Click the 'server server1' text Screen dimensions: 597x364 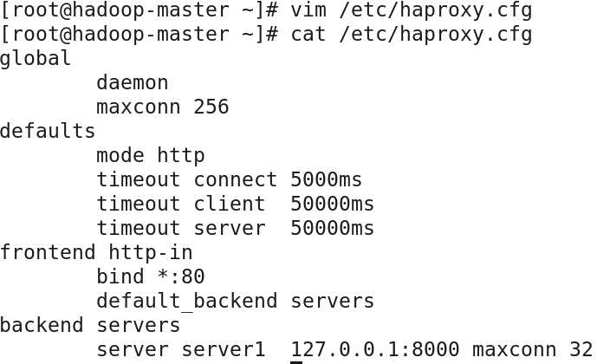tap(180, 350)
